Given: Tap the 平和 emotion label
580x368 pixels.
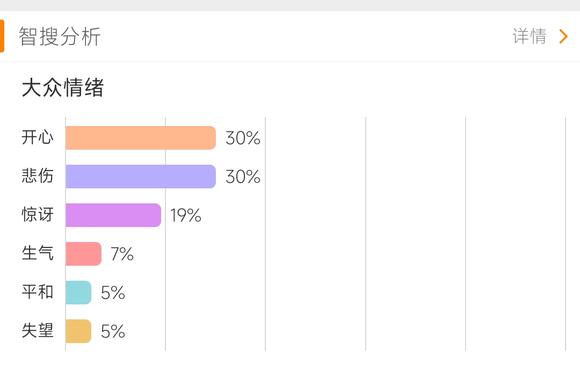Looking at the screenshot, I should (x=37, y=292).
